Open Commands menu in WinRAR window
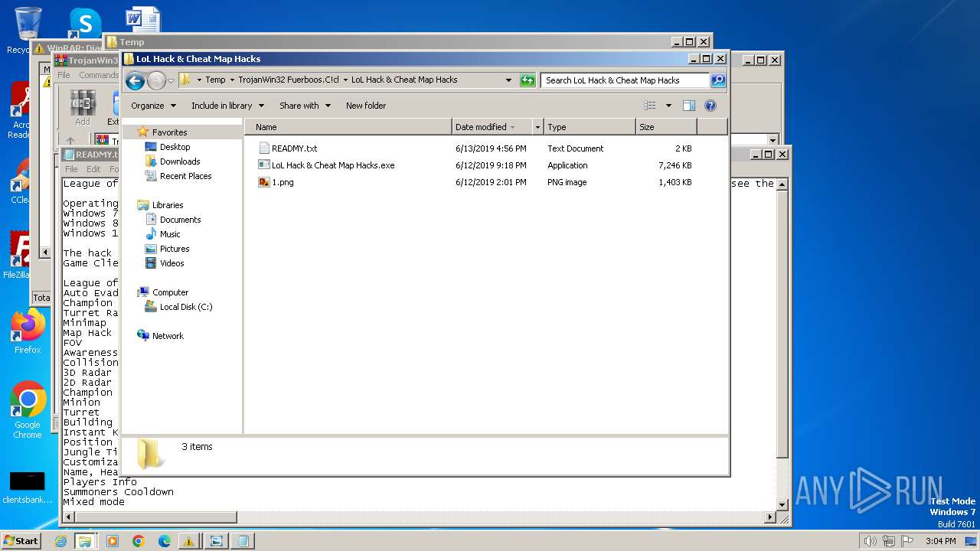980x551 pixels. pyautogui.click(x=99, y=75)
